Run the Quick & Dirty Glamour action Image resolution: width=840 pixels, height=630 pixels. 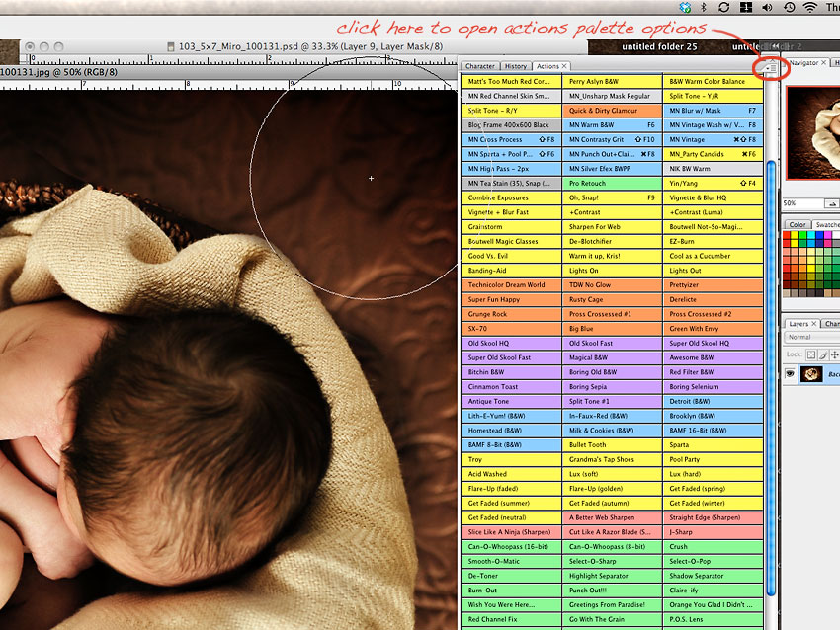pyautogui.click(x=611, y=112)
